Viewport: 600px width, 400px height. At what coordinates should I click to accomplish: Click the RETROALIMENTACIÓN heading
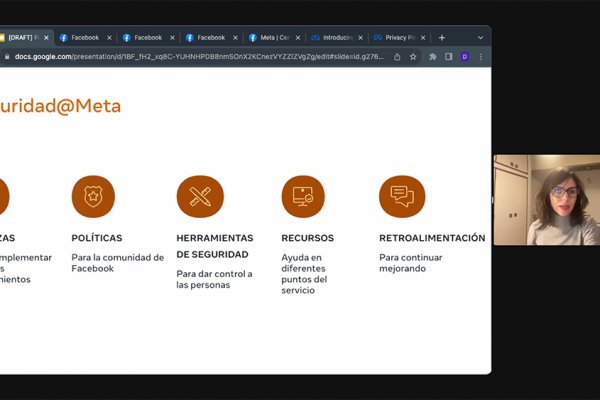[432, 238]
